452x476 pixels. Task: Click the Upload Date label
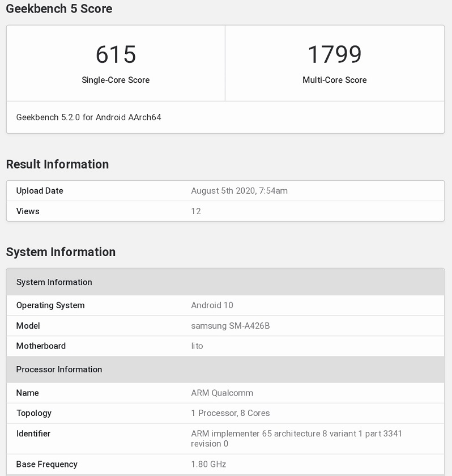coord(40,190)
